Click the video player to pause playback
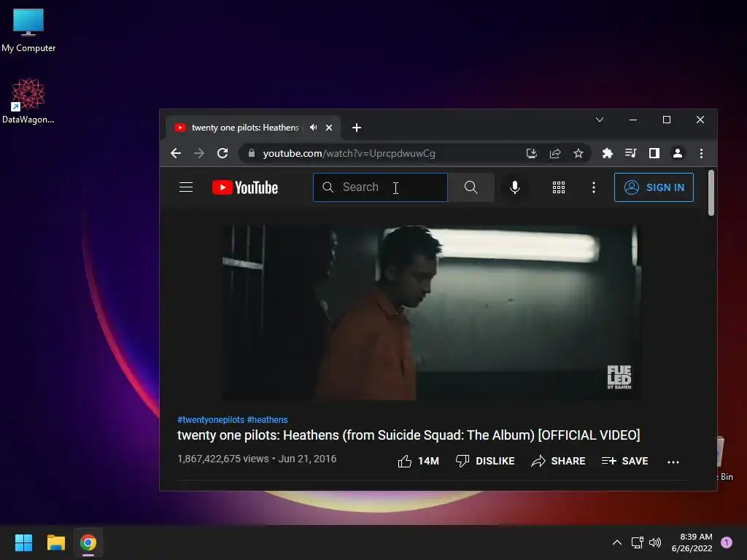 click(x=432, y=312)
